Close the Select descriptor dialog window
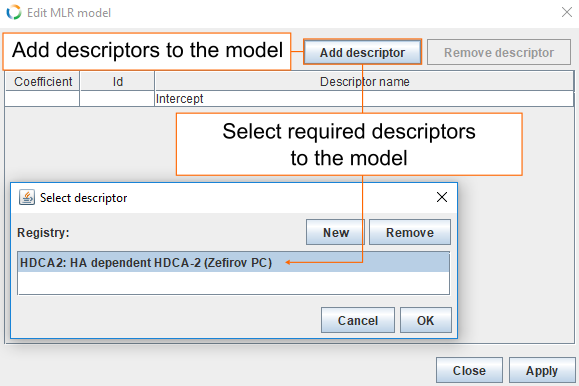Viewport: 579px width, 386px height. (x=442, y=197)
